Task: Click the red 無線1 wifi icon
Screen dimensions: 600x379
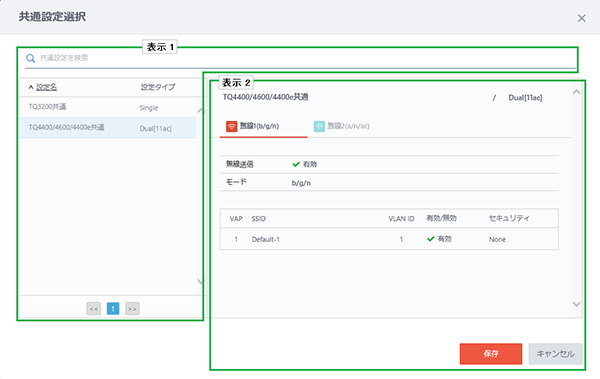Action: (x=232, y=126)
